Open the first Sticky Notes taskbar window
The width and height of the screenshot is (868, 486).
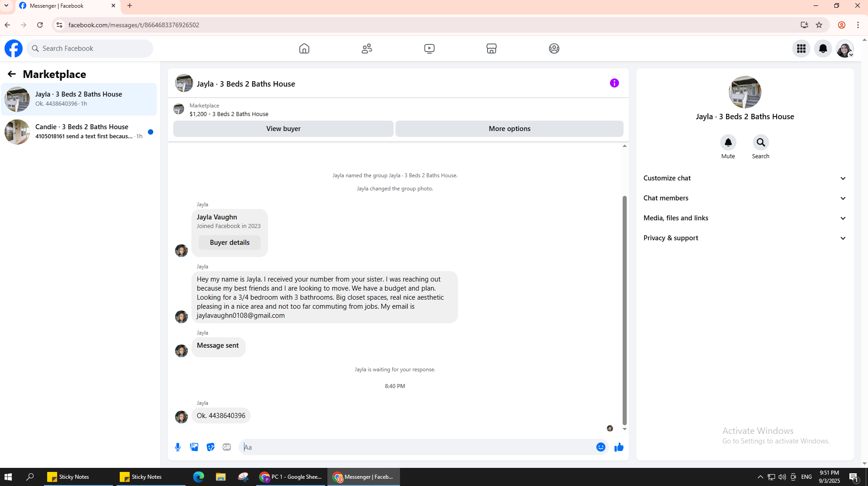(x=78, y=477)
